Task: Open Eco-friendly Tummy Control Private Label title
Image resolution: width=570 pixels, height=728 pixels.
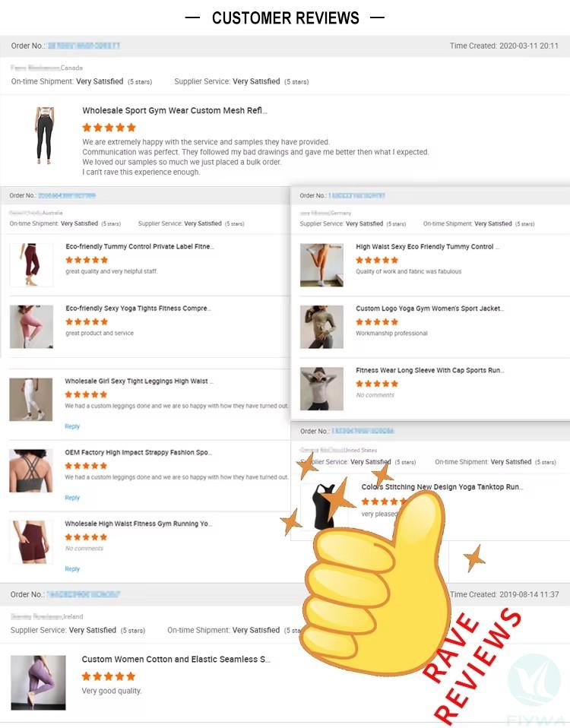Action: click(x=140, y=246)
